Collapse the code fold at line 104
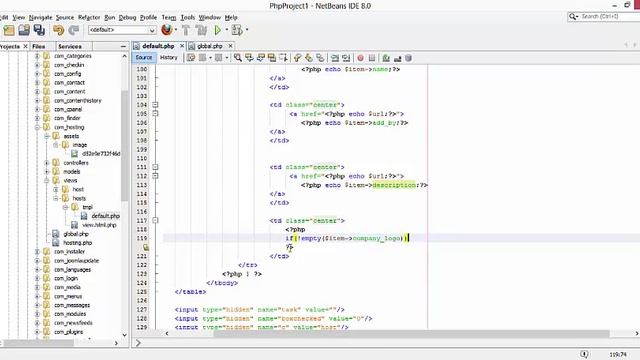 [x=155, y=105]
